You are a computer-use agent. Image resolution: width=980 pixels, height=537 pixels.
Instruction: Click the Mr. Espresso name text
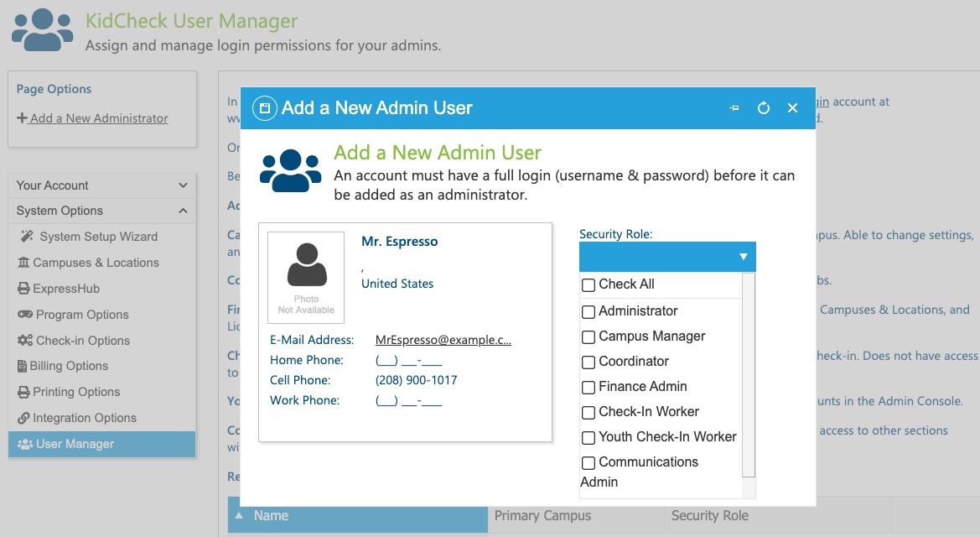pyautogui.click(x=399, y=242)
